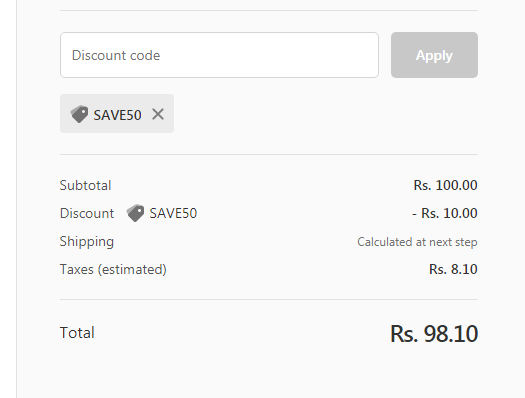
Task: Click the Rs. 98.10 total amount
Action: tap(434, 334)
